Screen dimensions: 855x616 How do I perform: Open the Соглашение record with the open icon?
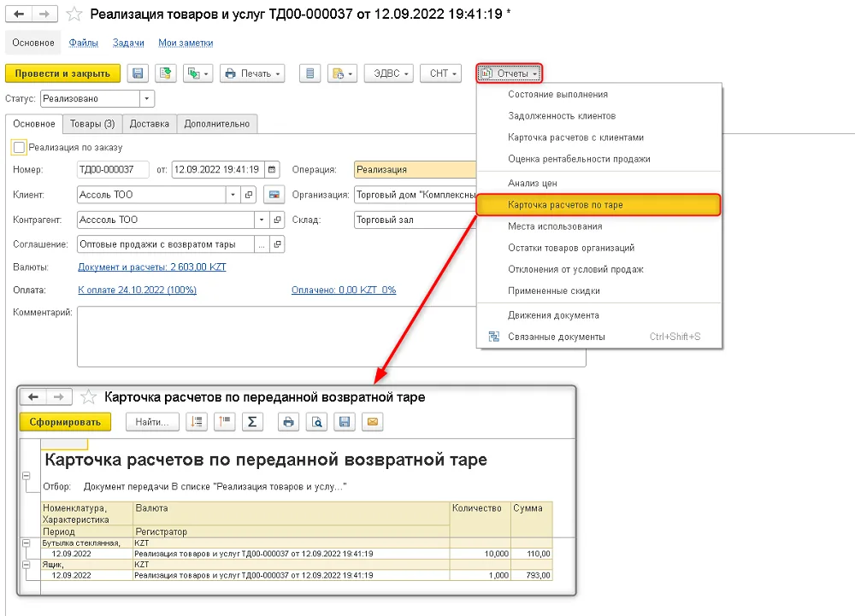278,244
